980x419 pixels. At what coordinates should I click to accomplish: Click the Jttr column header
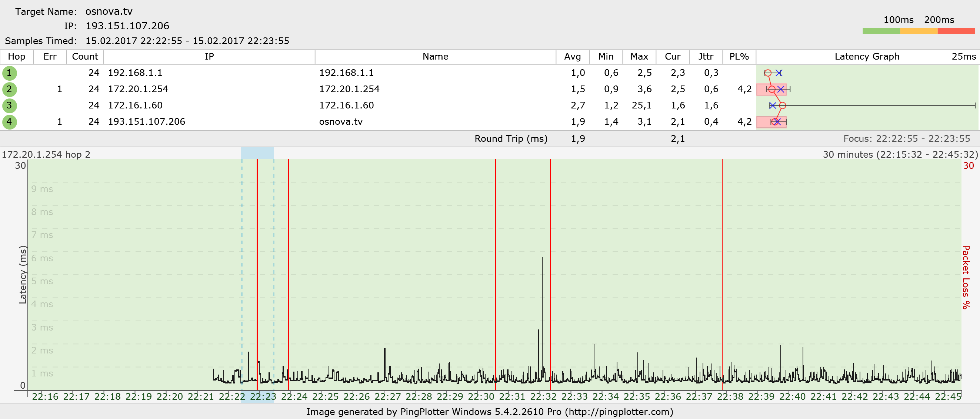click(706, 57)
